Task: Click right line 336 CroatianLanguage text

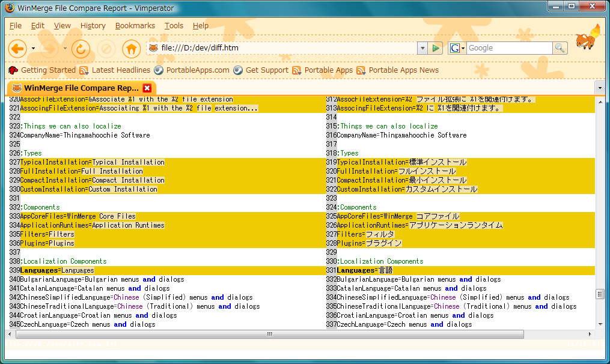Action: [415, 315]
